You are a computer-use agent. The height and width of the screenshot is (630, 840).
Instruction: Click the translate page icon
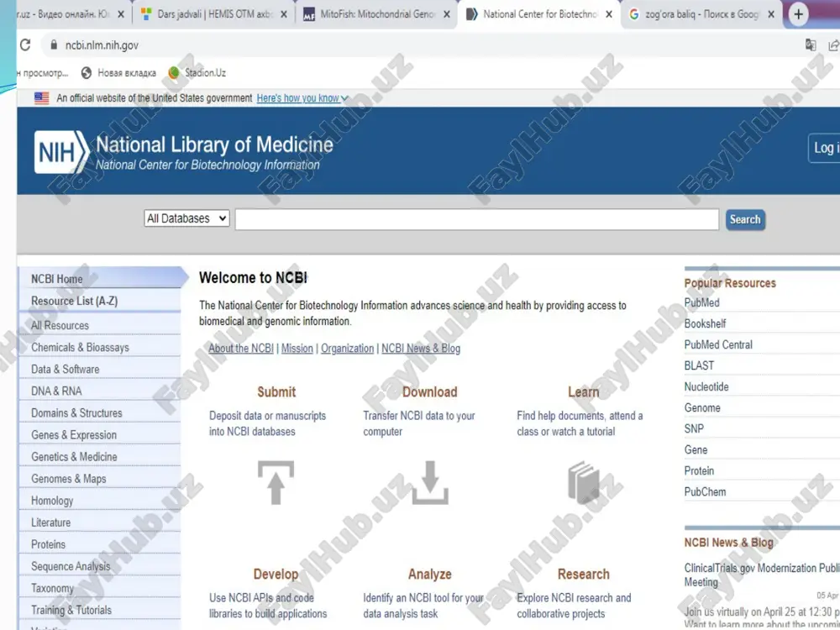pos(811,45)
